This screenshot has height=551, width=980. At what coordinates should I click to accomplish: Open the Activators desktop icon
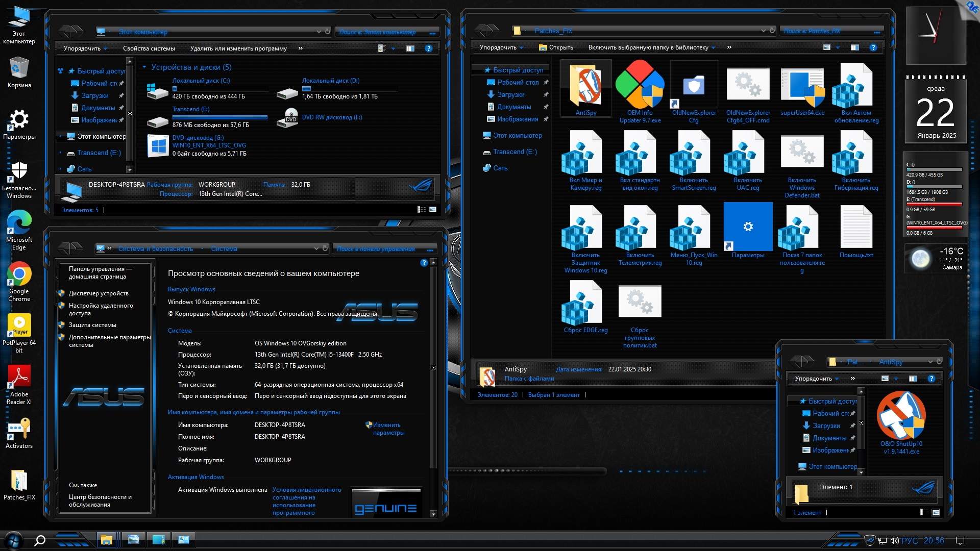19,429
